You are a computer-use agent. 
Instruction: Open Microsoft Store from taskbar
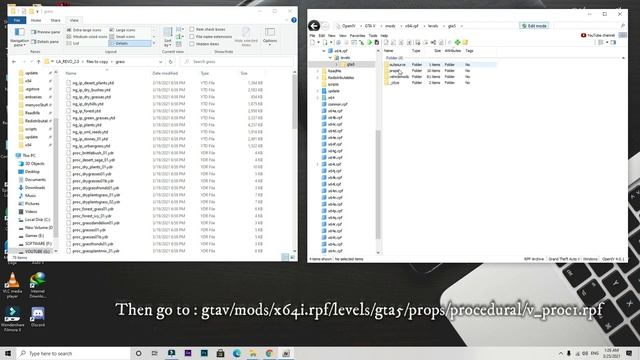[220, 353]
